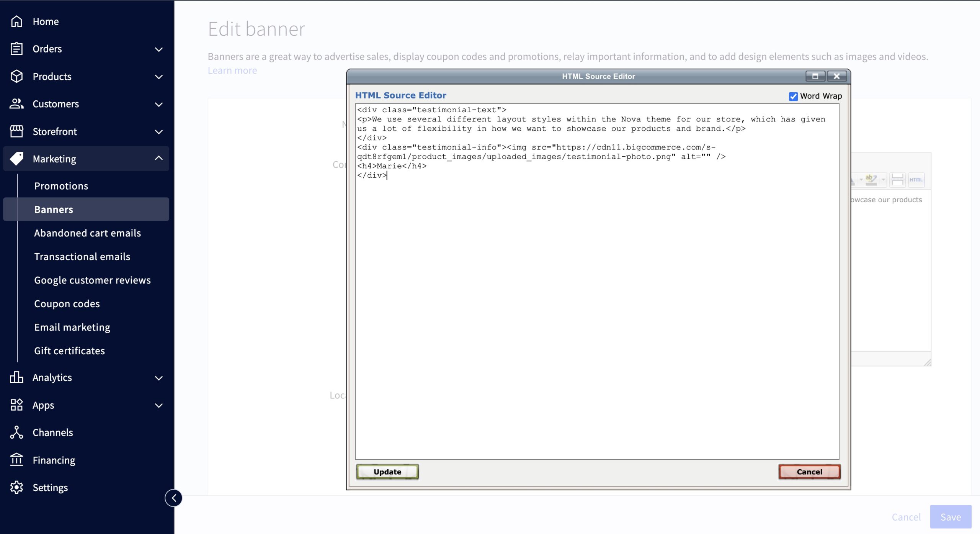
Task: Go to Promotions submenu item
Action: tap(61, 186)
